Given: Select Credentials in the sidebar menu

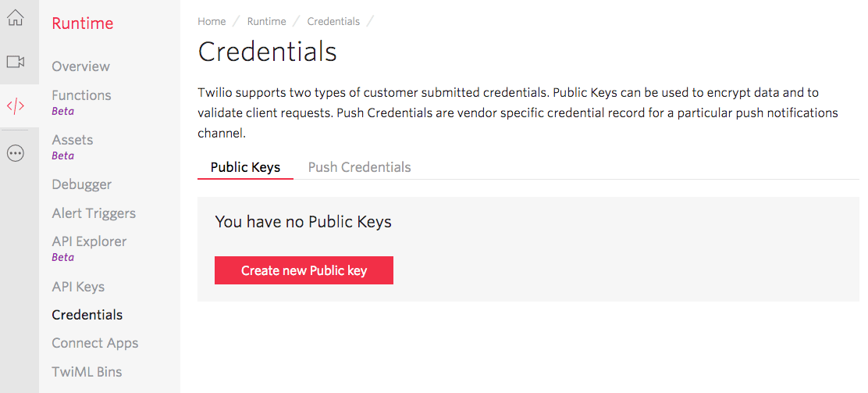Looking at the screenshot, I should [x=87, y=315].
